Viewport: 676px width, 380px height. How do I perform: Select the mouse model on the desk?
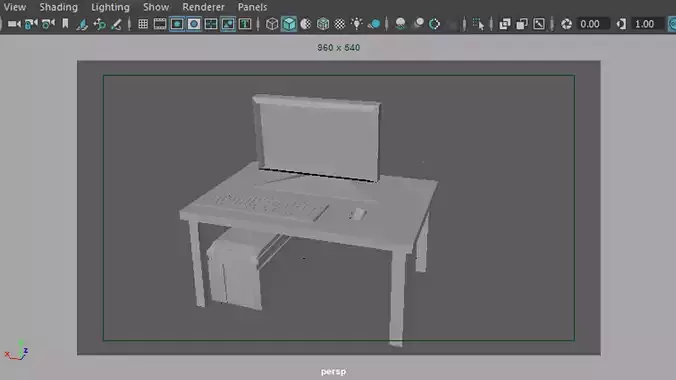[357, 214]
